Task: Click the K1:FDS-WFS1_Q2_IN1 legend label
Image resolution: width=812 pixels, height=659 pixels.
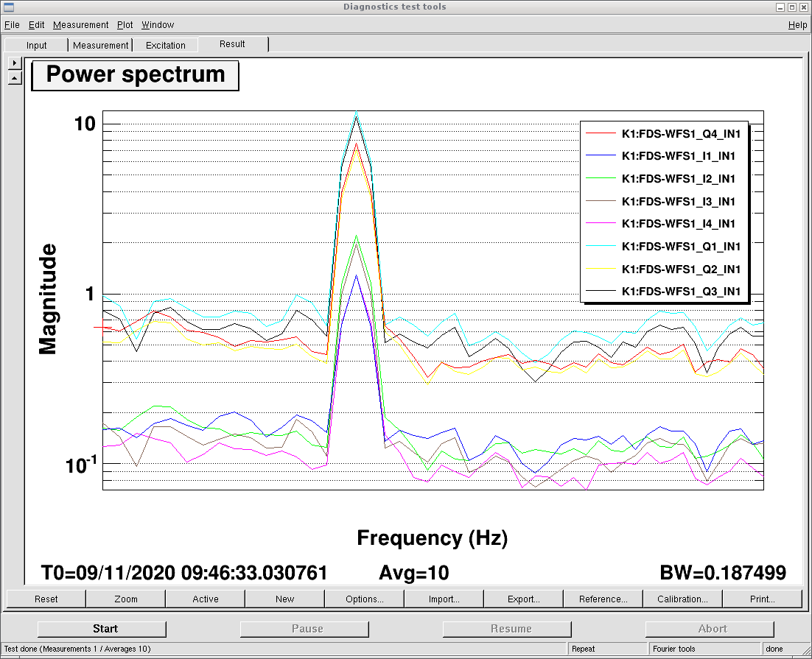Action: (681, 269)
